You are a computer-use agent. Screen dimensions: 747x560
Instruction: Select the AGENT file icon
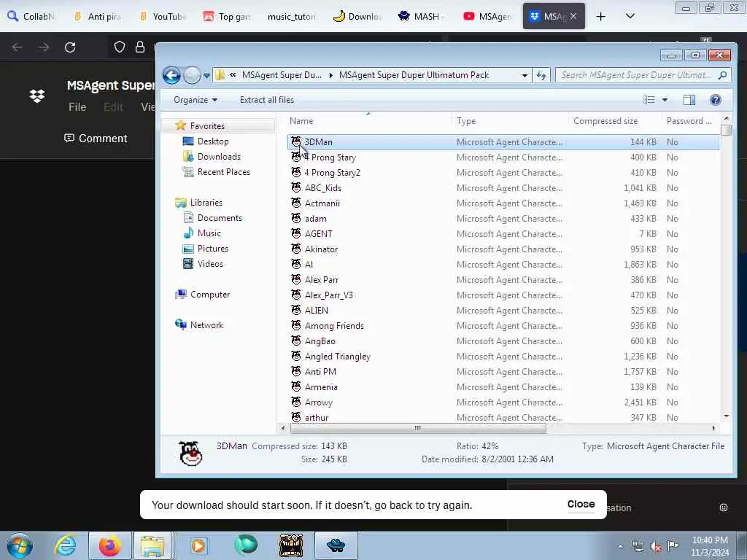point(296,233)
